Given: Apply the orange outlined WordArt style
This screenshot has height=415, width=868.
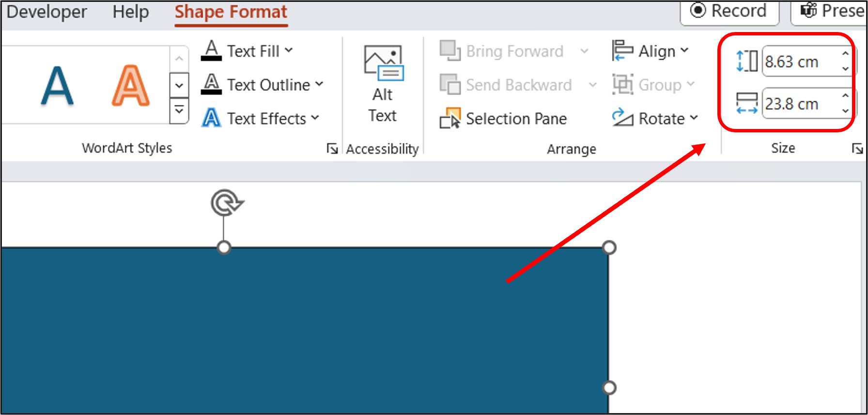Looking at the screenshot, I should (x=131, y=86).
